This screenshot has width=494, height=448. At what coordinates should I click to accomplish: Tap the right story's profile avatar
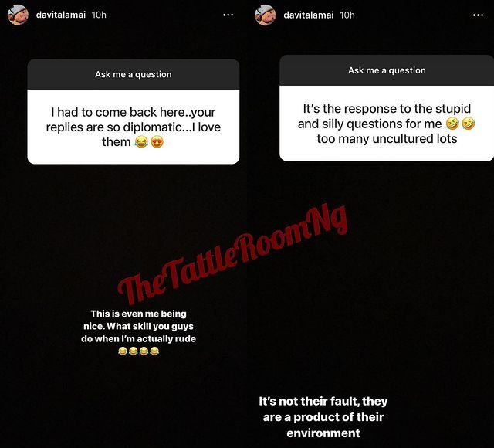click(265, 15)
